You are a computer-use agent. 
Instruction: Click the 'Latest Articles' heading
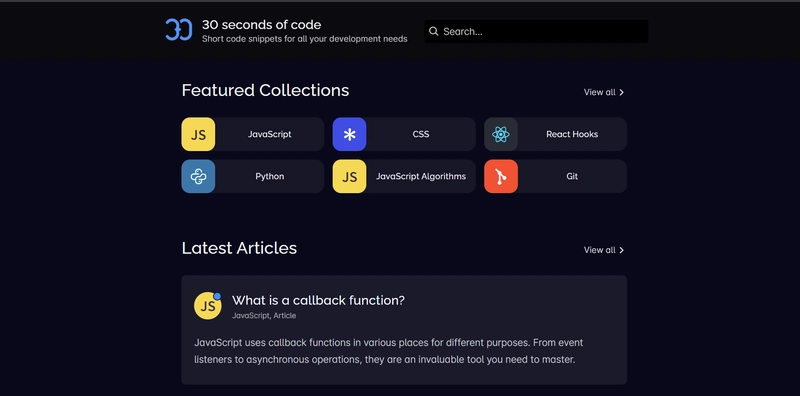point(239,248)
